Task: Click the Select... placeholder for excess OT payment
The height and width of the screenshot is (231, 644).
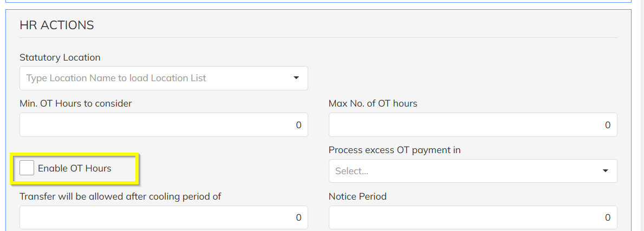Action: [352, 171]
